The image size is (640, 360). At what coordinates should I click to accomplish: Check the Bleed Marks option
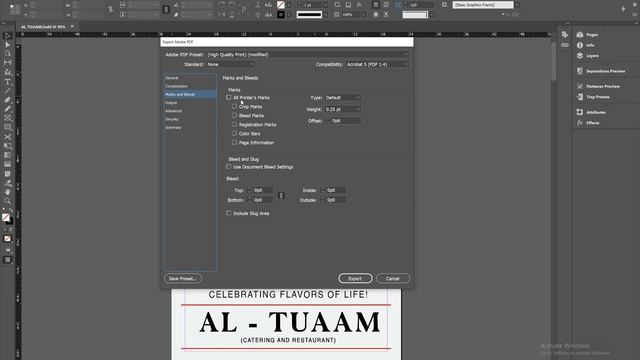[234, 115]
